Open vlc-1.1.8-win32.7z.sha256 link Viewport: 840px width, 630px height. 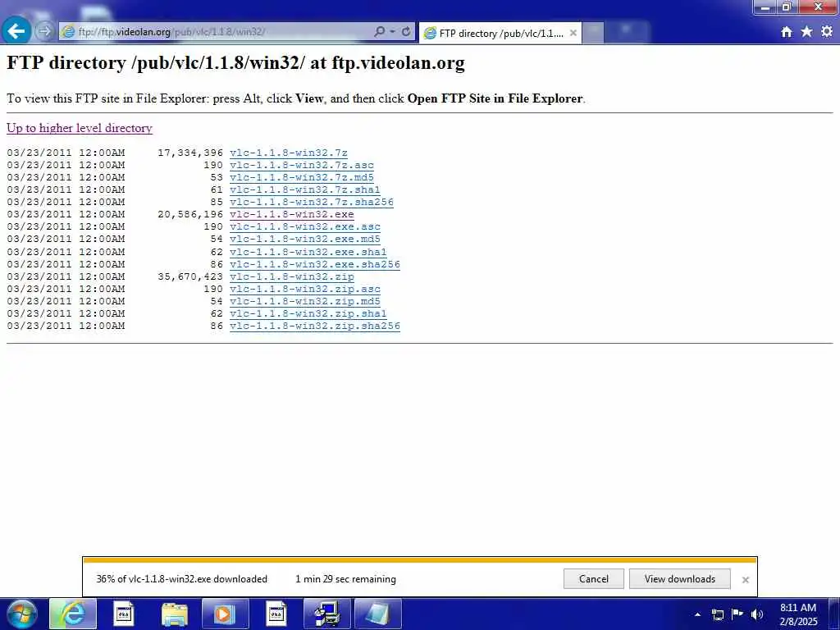[312, 202]
